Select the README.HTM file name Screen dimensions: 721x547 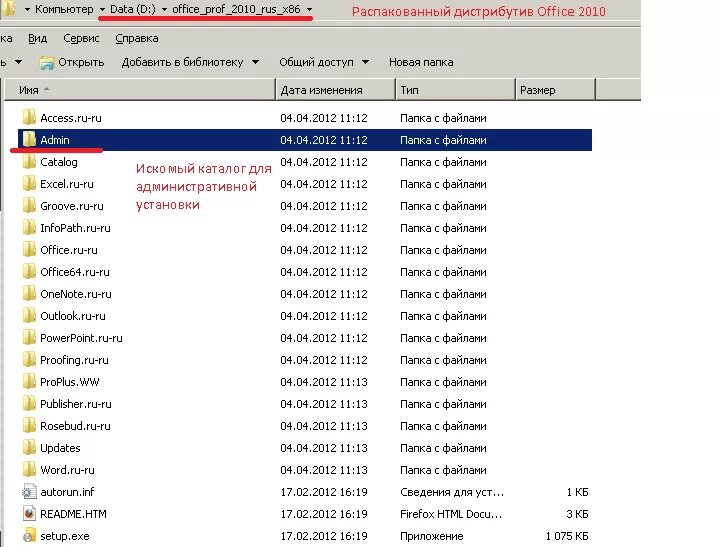(74, 514)
